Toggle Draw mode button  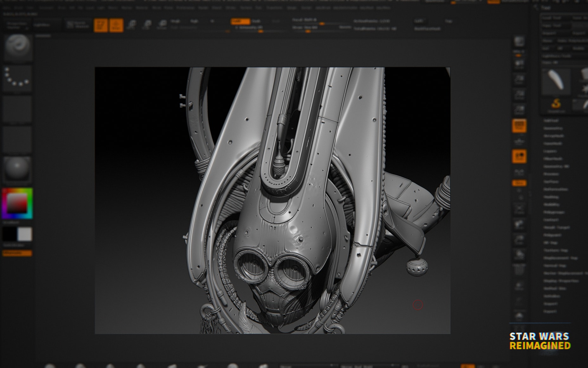coord(116,25)
